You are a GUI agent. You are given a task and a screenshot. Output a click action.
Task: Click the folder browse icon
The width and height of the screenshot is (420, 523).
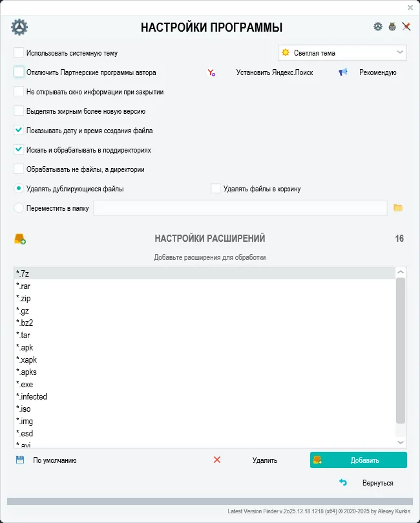point(398,208)
